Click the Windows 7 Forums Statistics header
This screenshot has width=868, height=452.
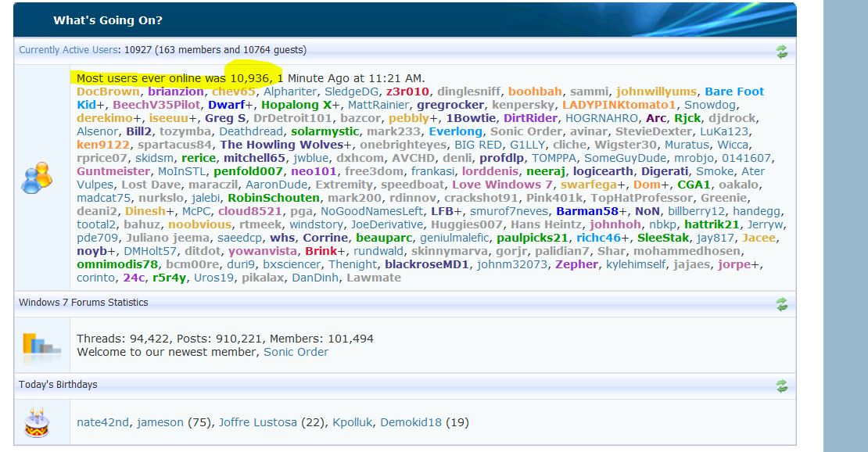(x=84, y=303)
